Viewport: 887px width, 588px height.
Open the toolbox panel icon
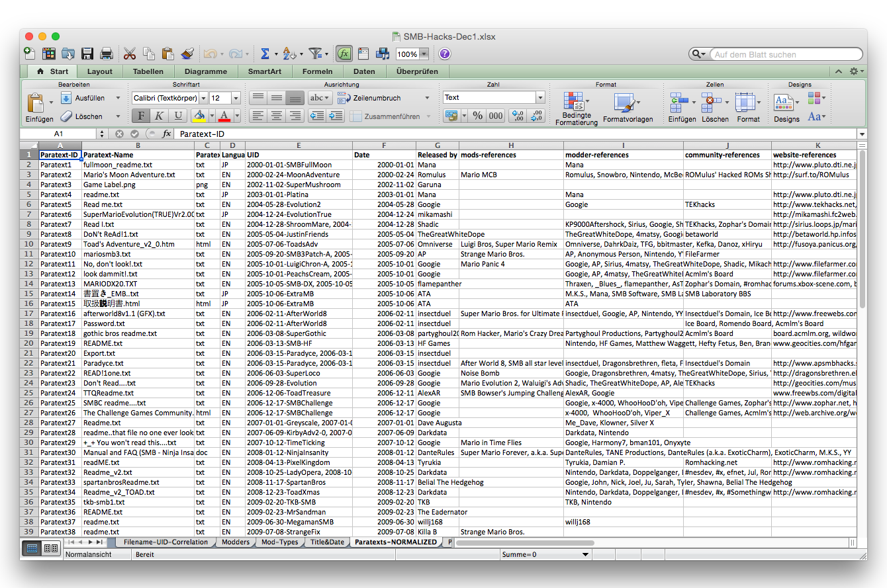363,54
